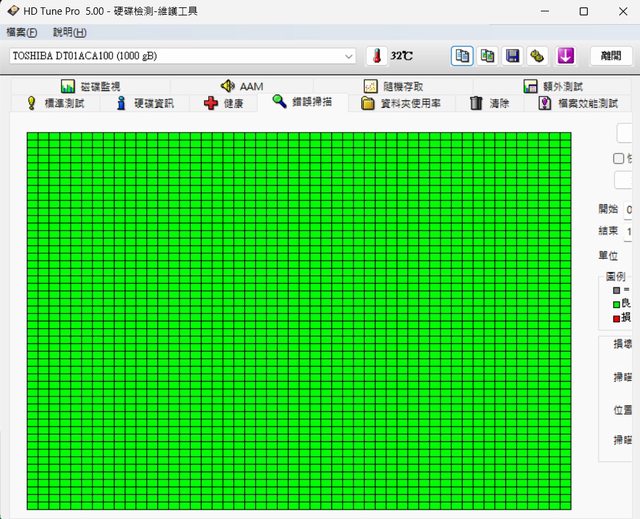Switch to the 硬碟資訊 tab

tap(144, 103)
